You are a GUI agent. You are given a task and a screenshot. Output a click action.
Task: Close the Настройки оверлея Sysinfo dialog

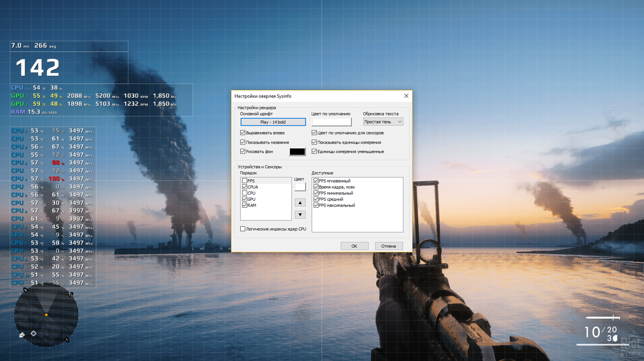tap(406, 96)
